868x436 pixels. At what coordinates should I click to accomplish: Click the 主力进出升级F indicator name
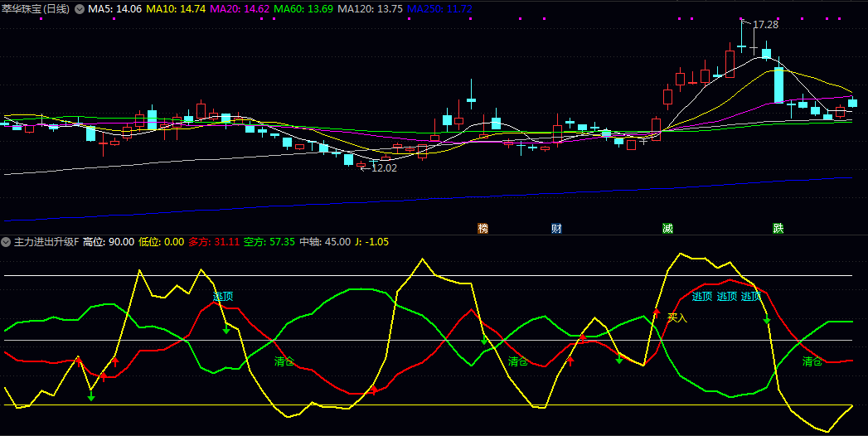point(46,242)
